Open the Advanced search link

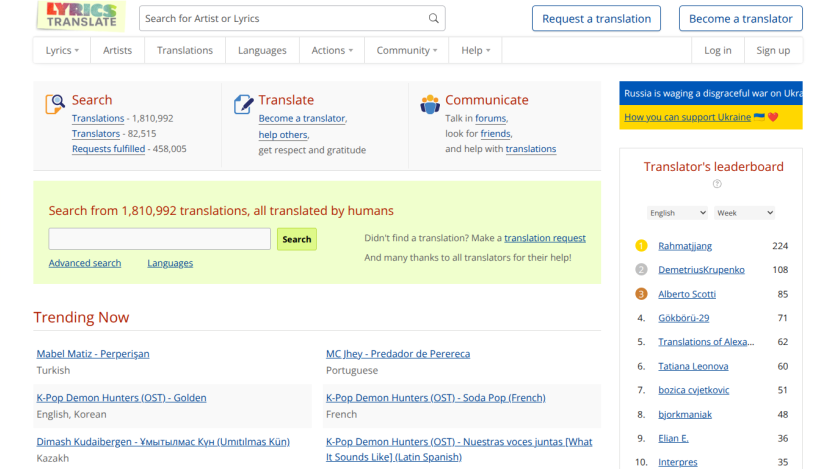click(x=85, y=263)
